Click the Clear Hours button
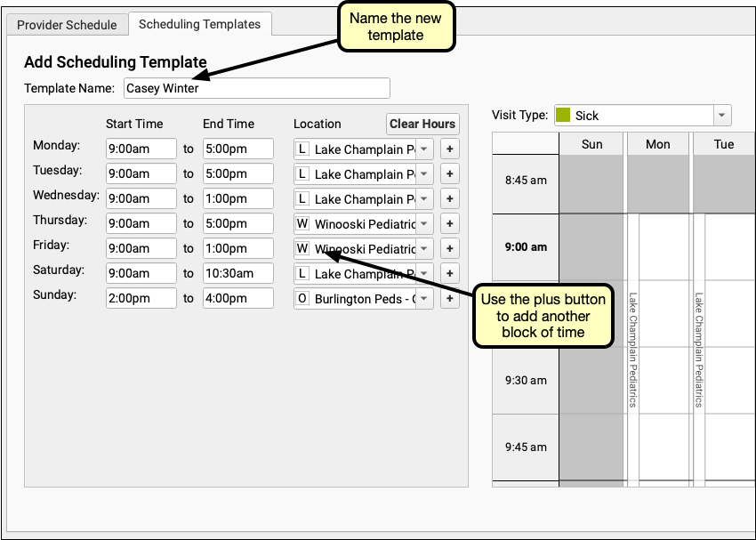 tap(422, 124)
